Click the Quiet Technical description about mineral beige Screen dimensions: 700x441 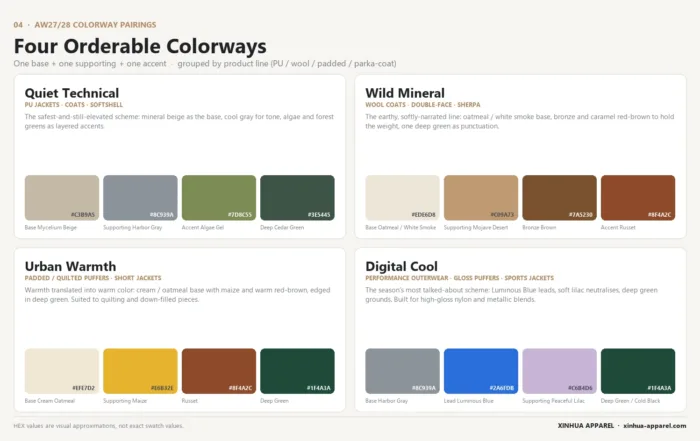[179, 121]
